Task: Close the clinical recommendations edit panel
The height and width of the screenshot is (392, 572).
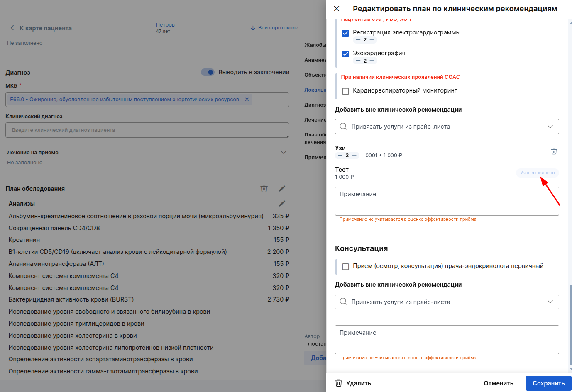Action: click(337, 9)
